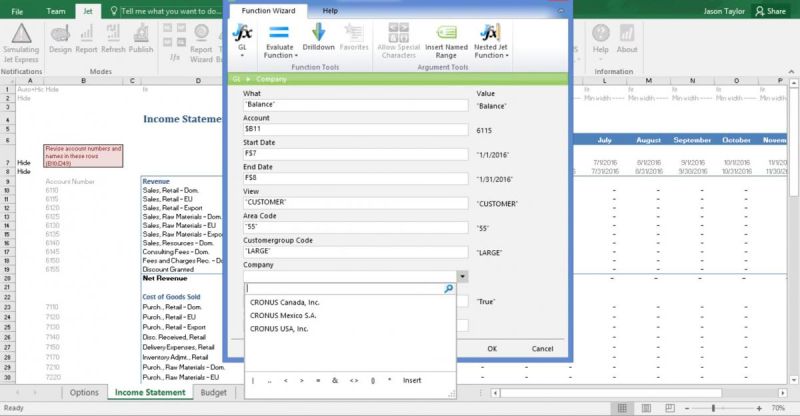Click the & operator button

(335, 380)
